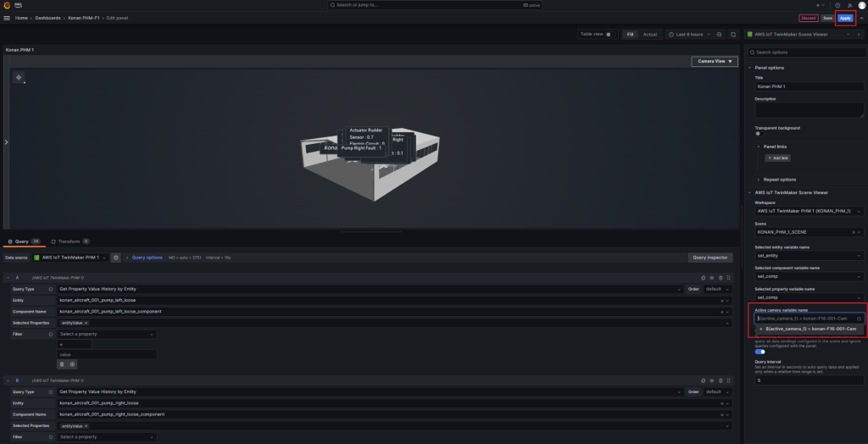
Task: Open the Data source dropdown
Action: click(x=70, y=258)
